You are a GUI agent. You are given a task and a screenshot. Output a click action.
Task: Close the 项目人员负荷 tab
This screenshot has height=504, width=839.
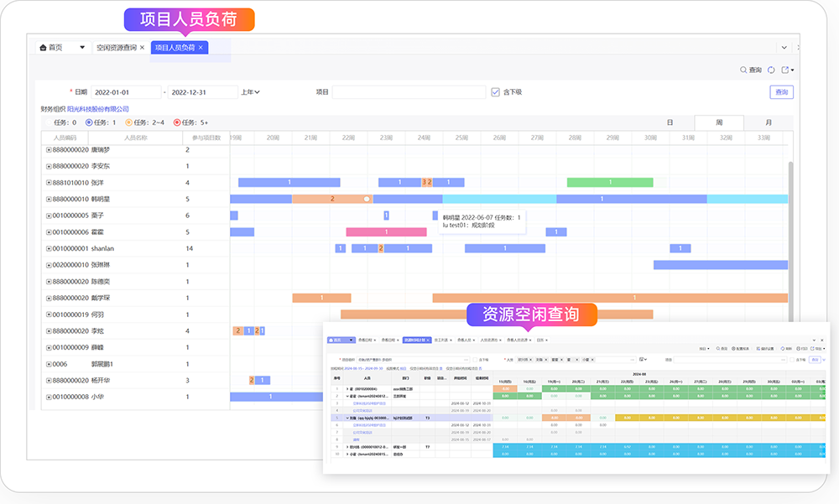point(201,48)
